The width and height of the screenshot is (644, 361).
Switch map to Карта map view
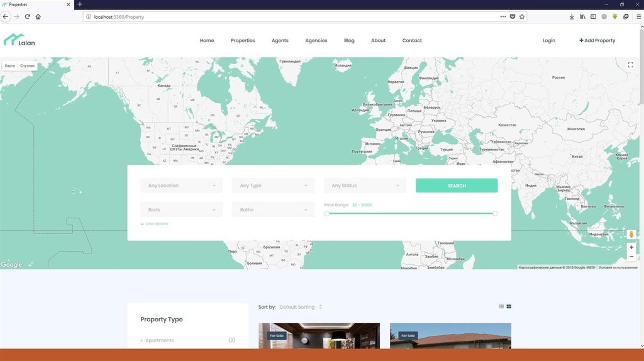pos(10,65)
